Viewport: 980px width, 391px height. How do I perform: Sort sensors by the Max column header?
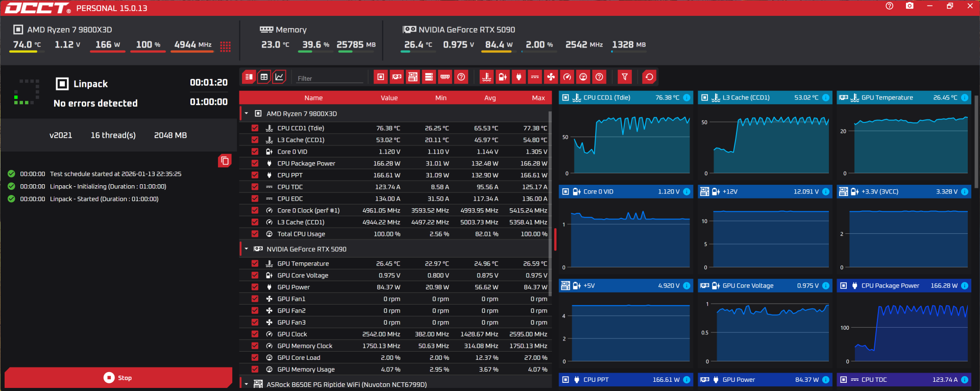(538, 98)
